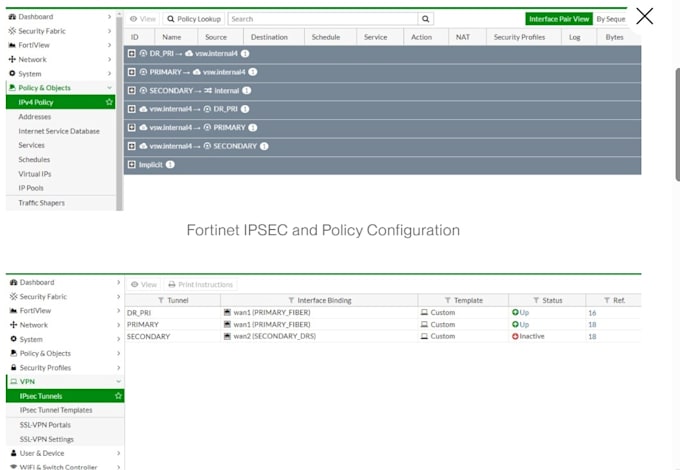680x470 pixels.
Task: Select IPsec Tunnels menu item
Action: [x=65, y=396]
